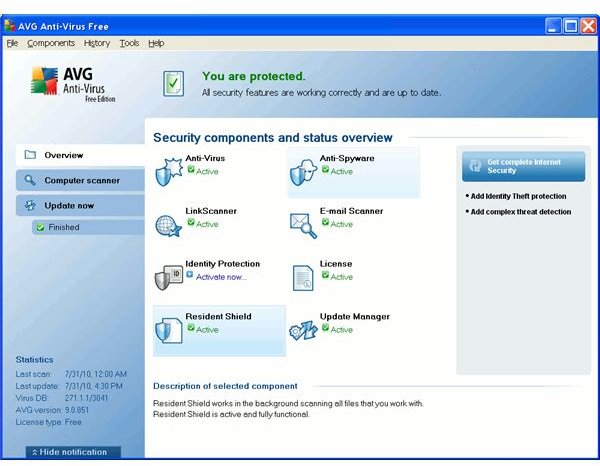Click the Update Manager Active status check
This screenshot has height=466, width=600.
(x=325, y=328)
